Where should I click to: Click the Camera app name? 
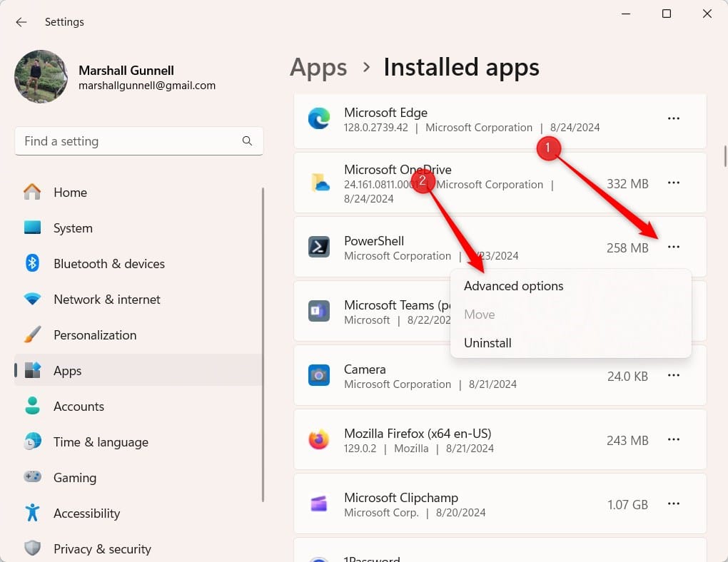tap(365, 369)
